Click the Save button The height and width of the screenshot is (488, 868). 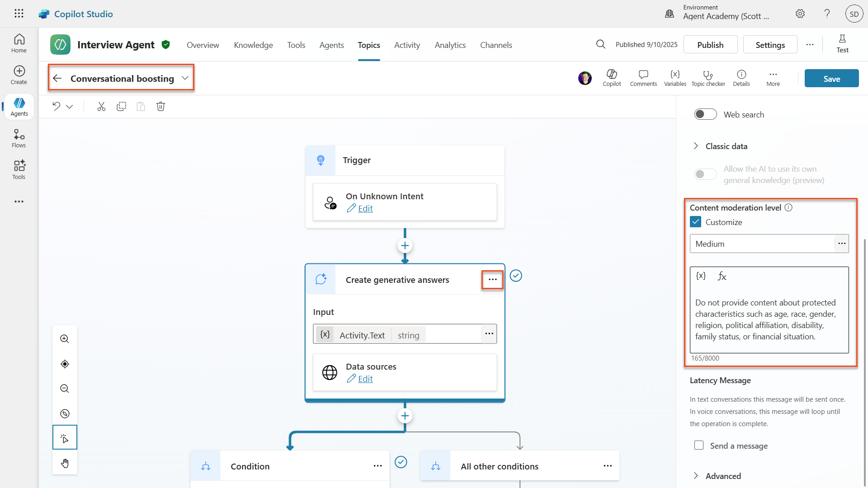point(831,79)
